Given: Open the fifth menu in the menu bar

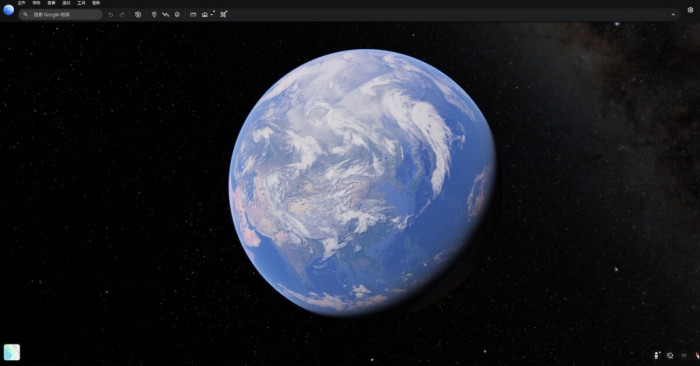Looking at the screenshot, I should point(81,3).
